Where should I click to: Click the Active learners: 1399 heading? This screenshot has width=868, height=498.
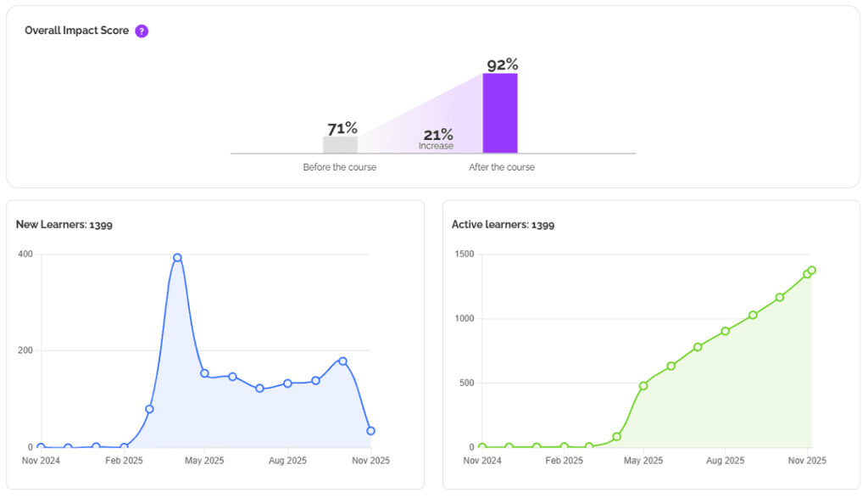[503, 225]
